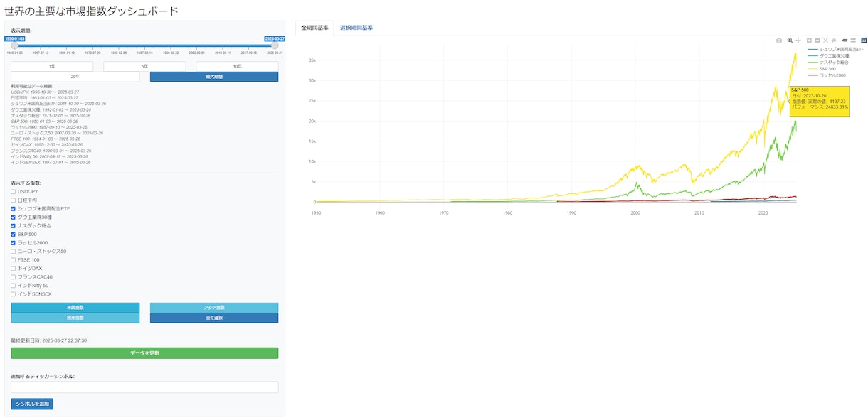Select the Zoom magnifier tool in chart toolbar
This screenshot has height=420, width=868.
790,41
